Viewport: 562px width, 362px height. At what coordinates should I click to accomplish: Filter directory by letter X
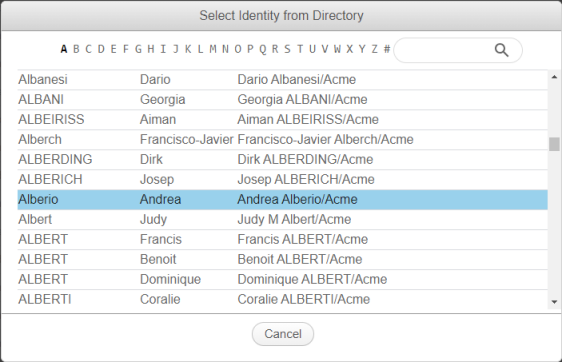pos(349,49)
